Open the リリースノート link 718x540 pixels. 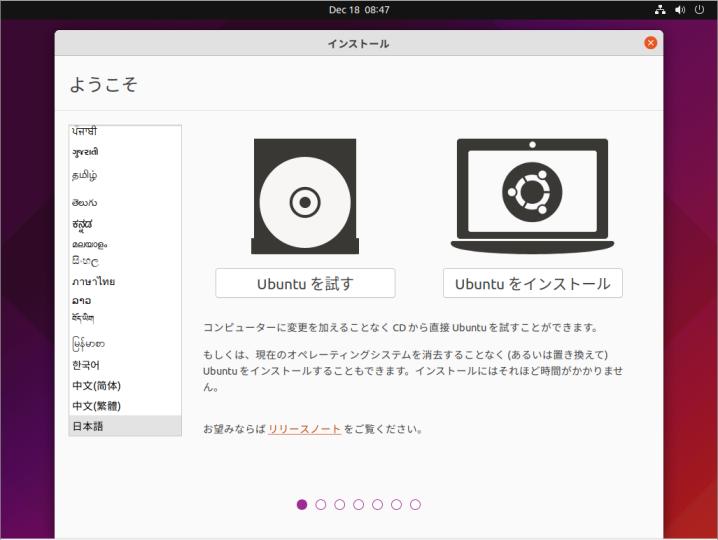click(305, 429)
